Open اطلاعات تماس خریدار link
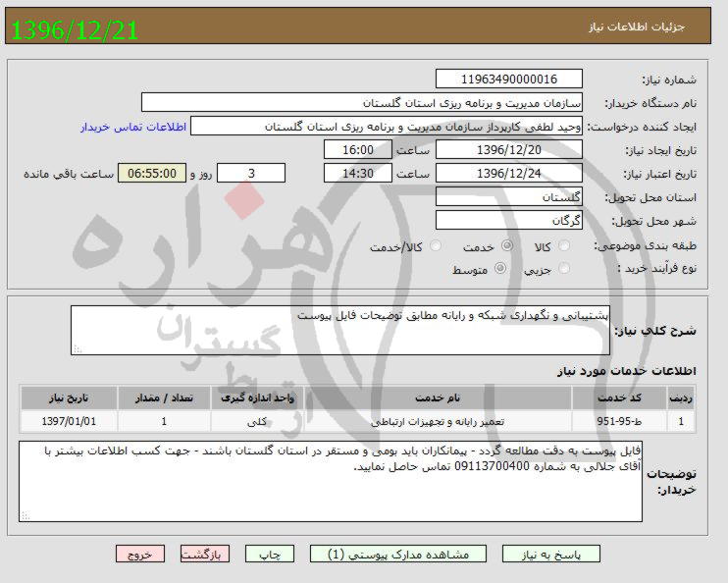Viewport: 728px width, 583px height. click(x=133, y=127)
